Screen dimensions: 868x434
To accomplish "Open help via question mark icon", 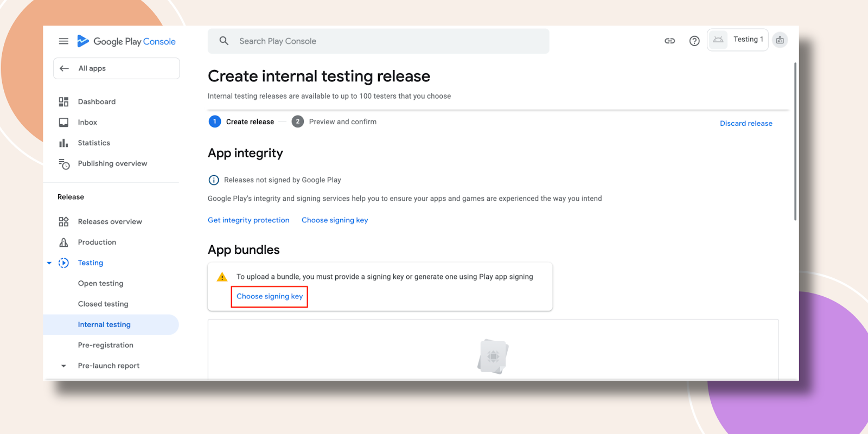I will point(694,41).
